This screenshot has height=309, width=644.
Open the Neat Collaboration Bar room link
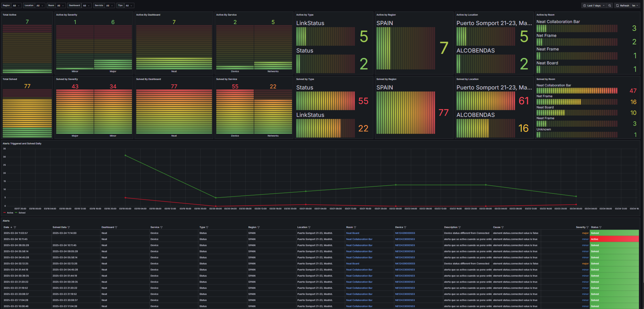click(359, 239)
